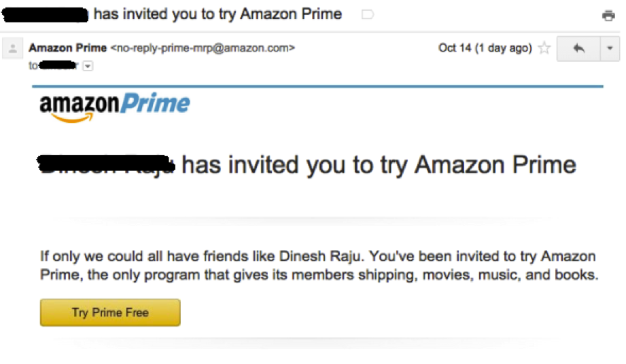Click the blue Prime wordmark

pyautogui.click(x=155, y=103)
